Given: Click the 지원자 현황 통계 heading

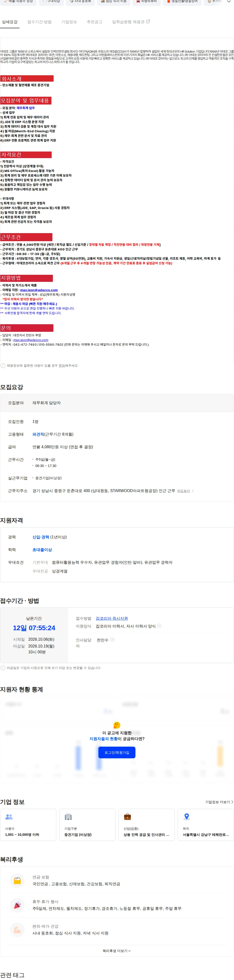Looking at the screenshot, I should (21, 690).
